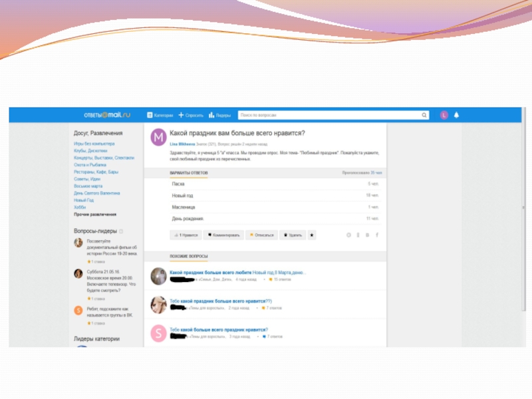Open the Ответы Mail.ru logo homepage

coord(107,115)
